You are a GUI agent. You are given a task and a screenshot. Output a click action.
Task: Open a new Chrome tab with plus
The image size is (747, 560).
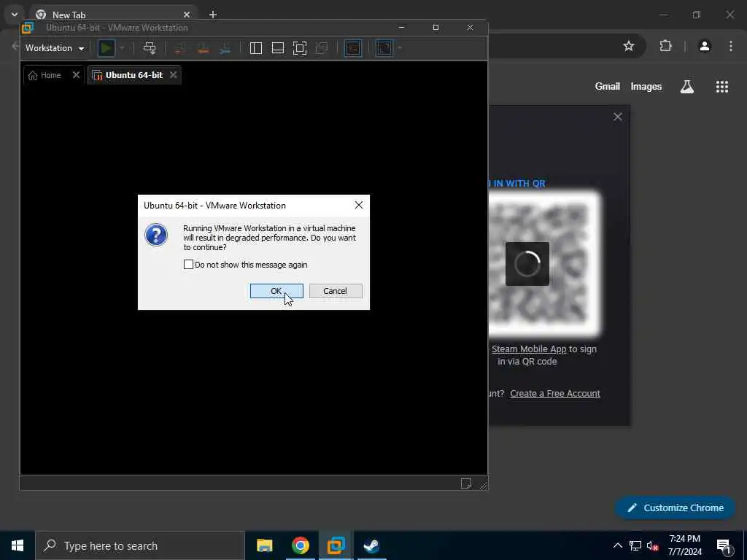213,15
